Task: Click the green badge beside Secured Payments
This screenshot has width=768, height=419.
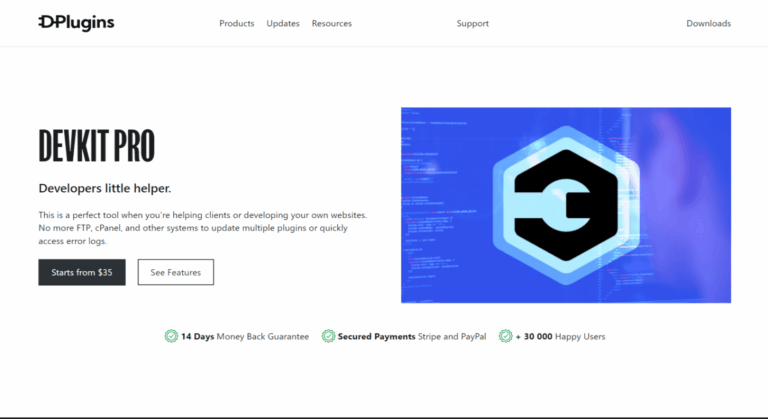Action: [x=328, y=336]
